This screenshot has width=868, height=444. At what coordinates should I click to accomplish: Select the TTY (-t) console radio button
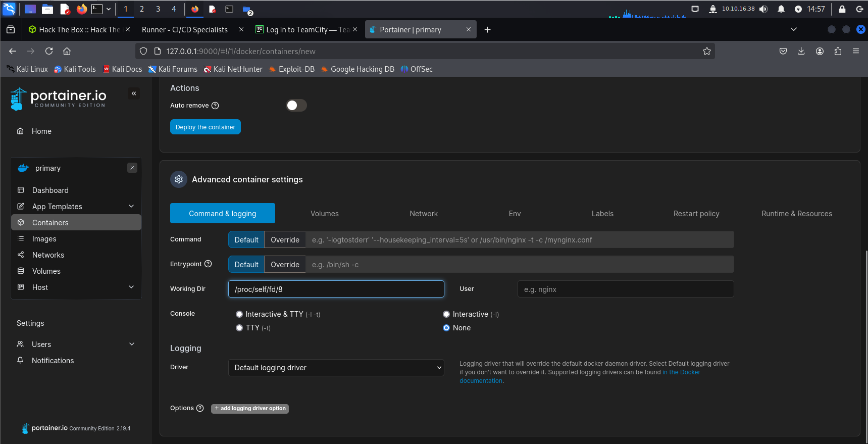coord(239,328)
